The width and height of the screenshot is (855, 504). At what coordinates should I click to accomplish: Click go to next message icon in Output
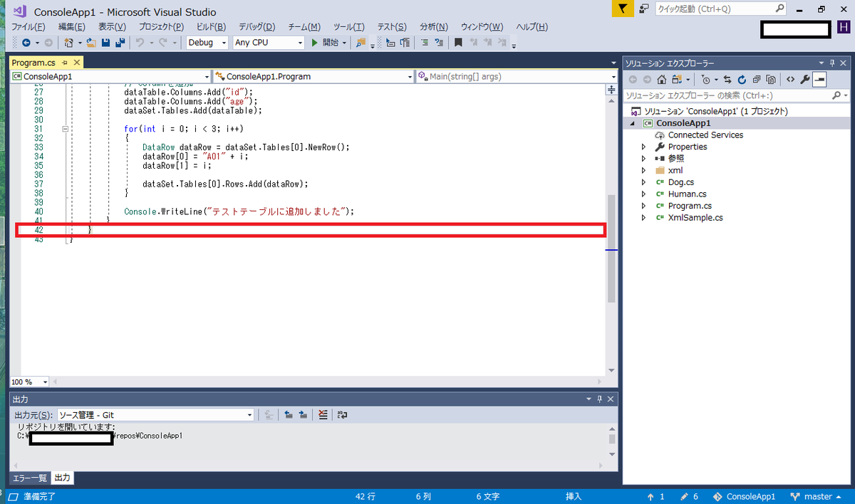click(x=303, y=414)
